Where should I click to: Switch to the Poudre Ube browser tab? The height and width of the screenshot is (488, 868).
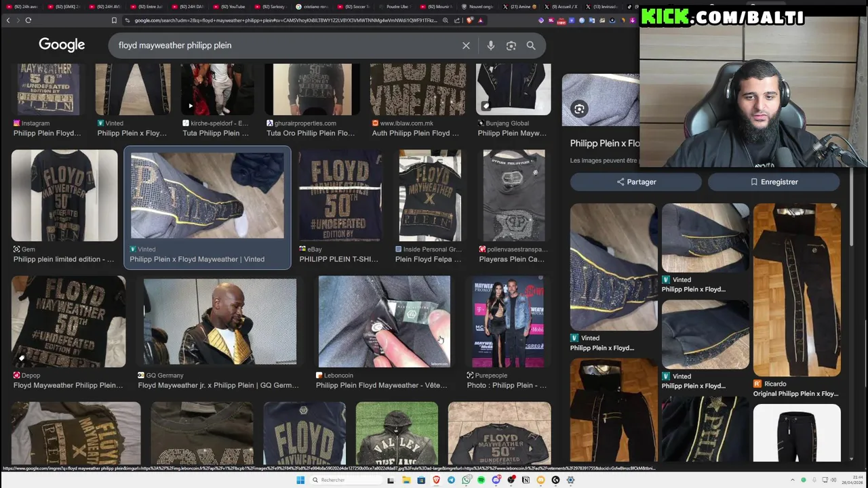pos(395,6)
